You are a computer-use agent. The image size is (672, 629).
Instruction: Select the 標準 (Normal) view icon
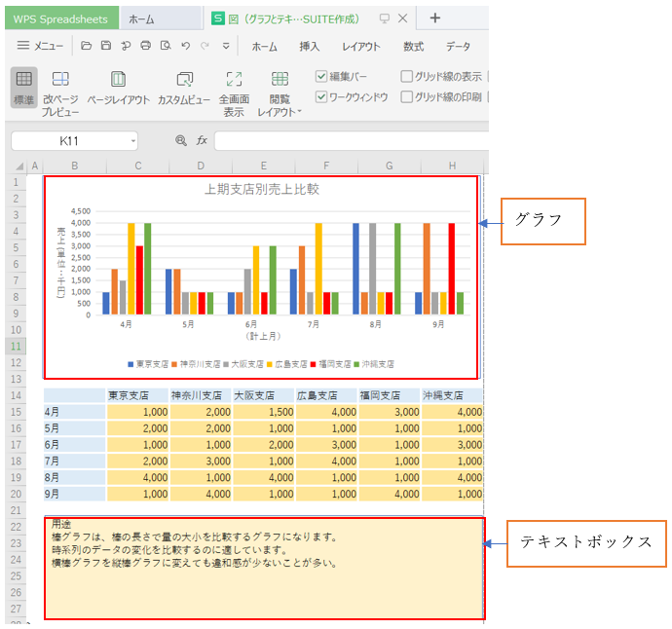pyautogui.click(x=24, y=80)
